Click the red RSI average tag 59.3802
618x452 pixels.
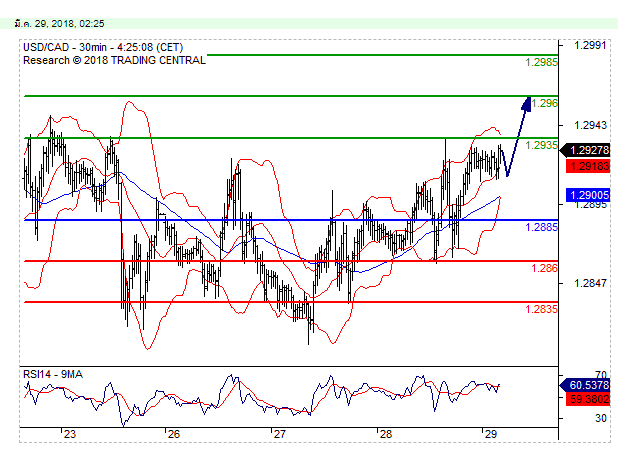pyautogui.click(x=588, y=399)
